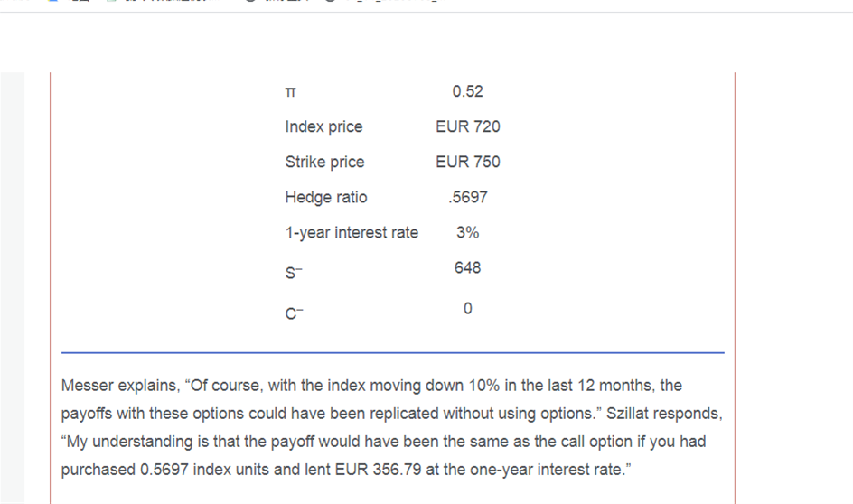This screenshot has width=853, height=504.
Task: Select the '648' value in table
Action: pos(467,267)
